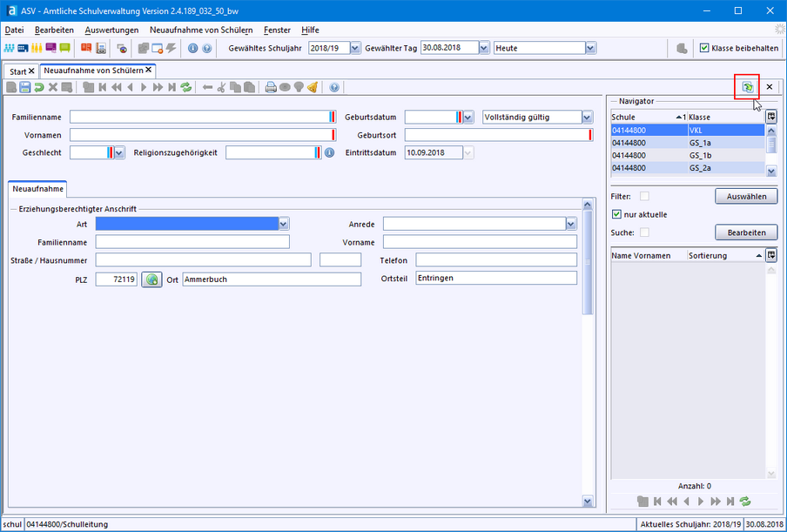The width and height of the screenshot is (787, 532).
Task: Open the Gewähltes Schuljahr dropdown
Action: point(355,48)
